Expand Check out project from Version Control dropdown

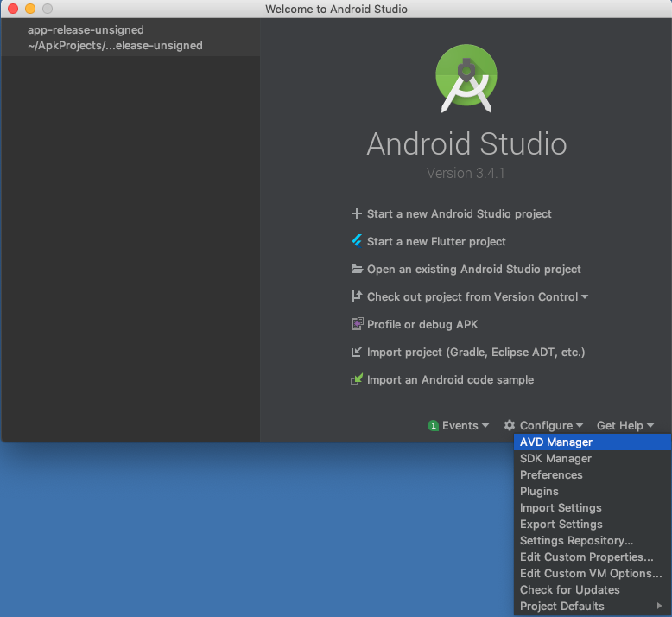coord(585,296)
